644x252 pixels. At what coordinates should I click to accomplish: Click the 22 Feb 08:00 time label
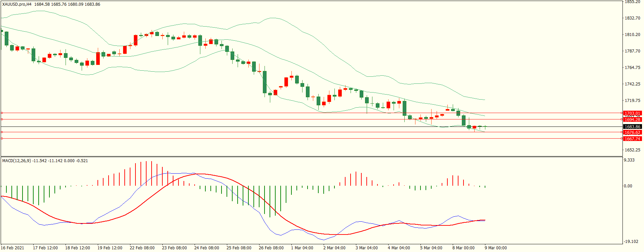coord(142,248)
